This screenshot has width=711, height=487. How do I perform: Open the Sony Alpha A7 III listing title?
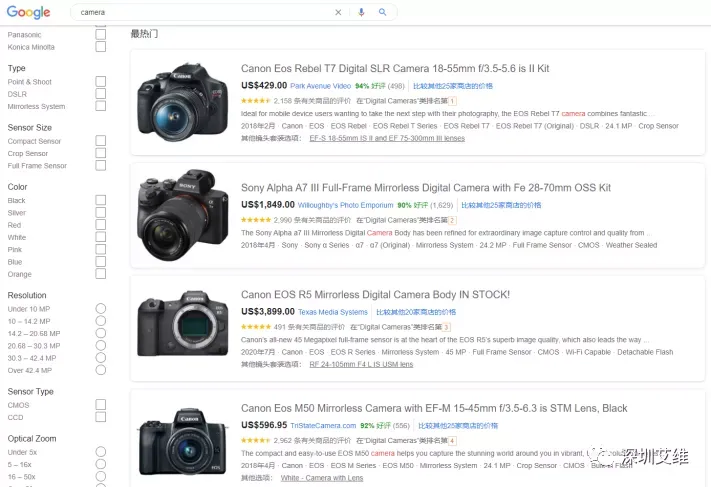[x=426, y=188]
